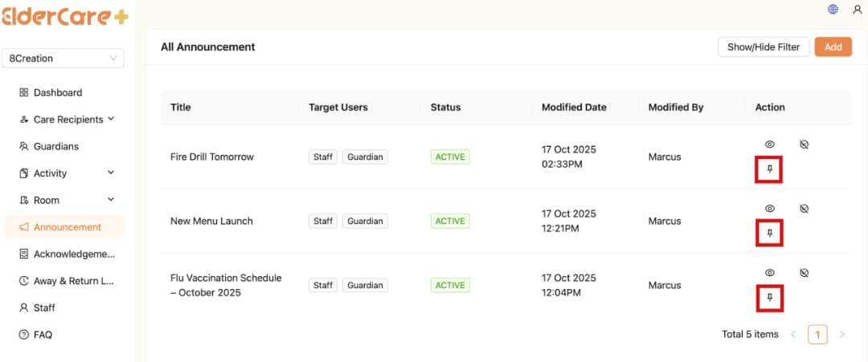This screenshot has height=362, width=868.
Task: Go to Dashboard in sidebar
Action: coord(57,92)
